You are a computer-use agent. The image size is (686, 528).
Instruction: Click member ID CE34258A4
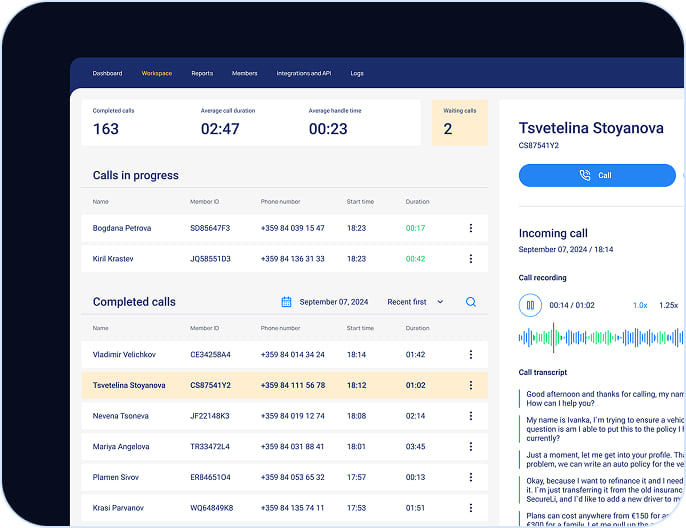tap(210, 354)
